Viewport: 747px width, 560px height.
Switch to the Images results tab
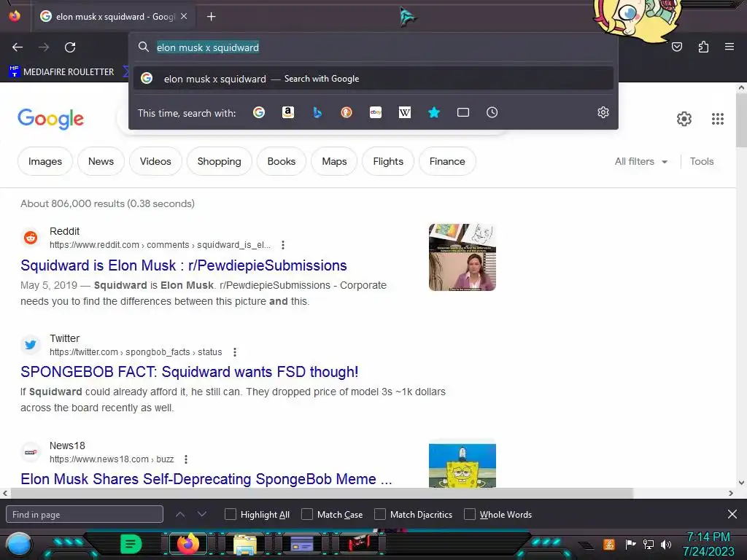[x=45, y=161]
